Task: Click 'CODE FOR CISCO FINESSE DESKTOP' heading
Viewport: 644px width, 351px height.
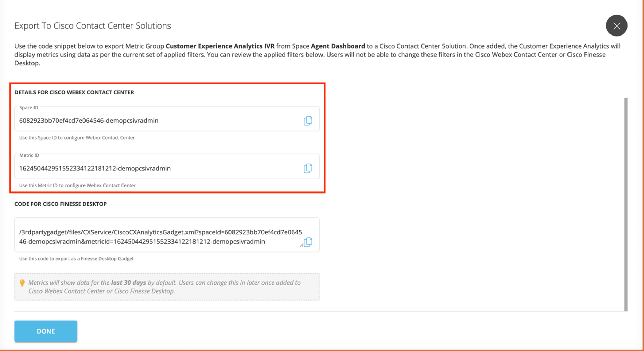Action: 61,204
